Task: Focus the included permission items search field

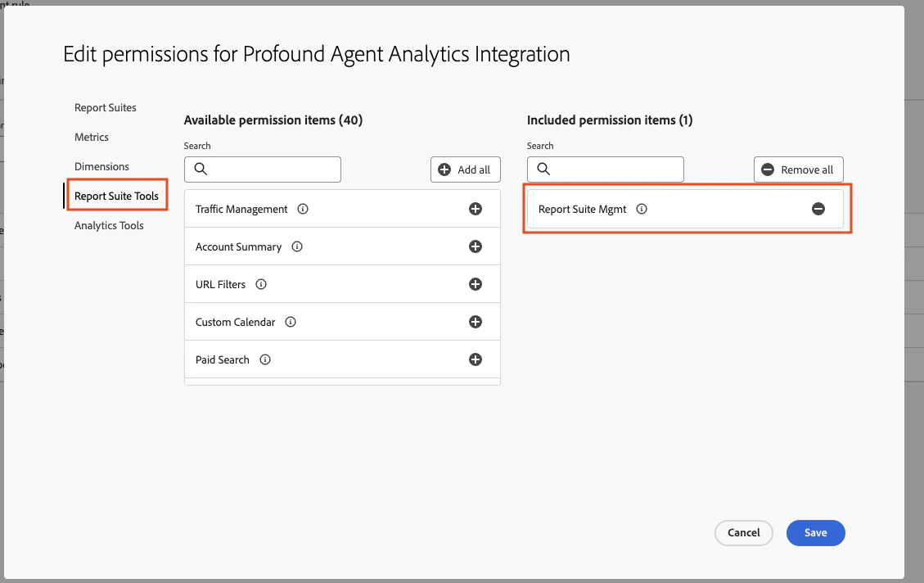Action: point(605,169)
